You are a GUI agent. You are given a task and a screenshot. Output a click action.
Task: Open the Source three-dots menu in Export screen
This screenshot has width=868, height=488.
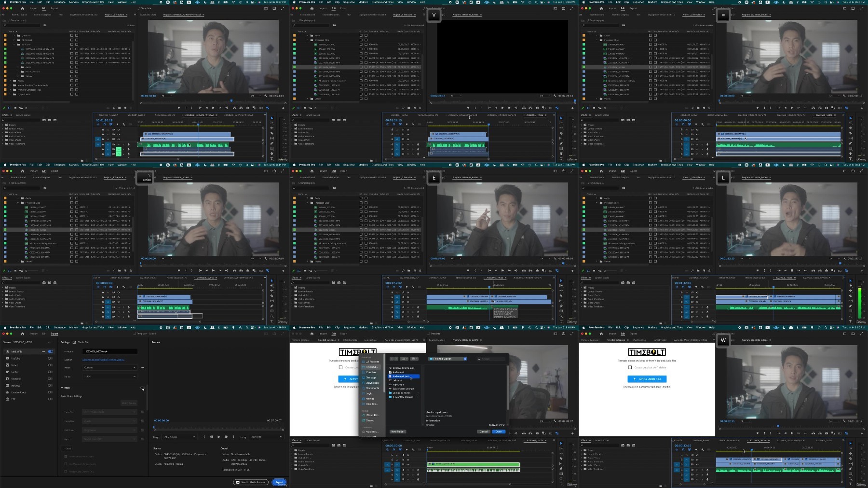tap(50, 342)
